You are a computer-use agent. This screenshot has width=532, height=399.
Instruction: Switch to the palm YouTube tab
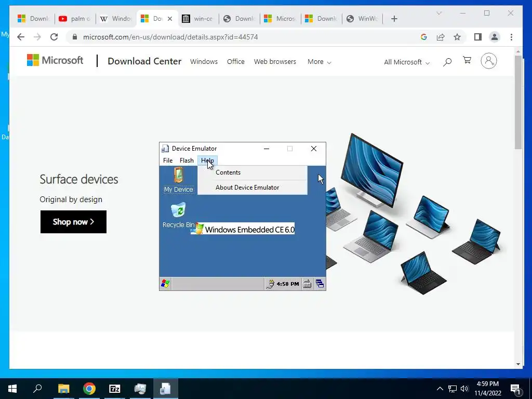[75, 19]
